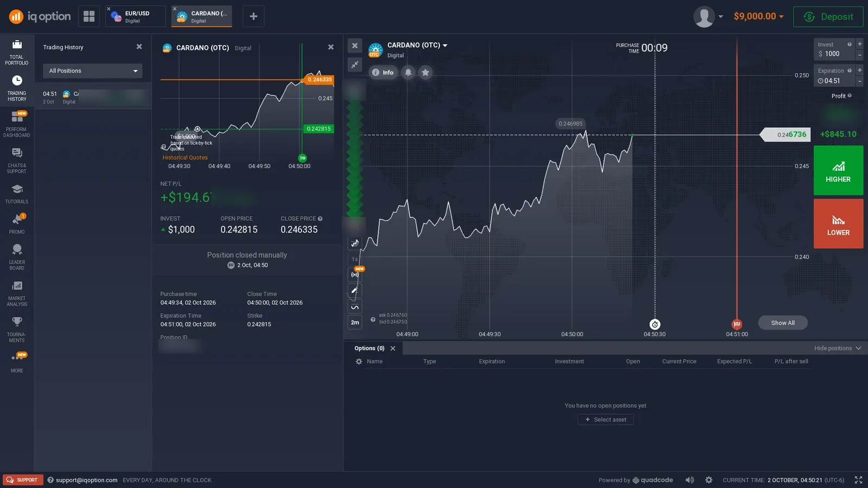
Task: Open Chats & Support sidebar item
Action: pos(17,160)
